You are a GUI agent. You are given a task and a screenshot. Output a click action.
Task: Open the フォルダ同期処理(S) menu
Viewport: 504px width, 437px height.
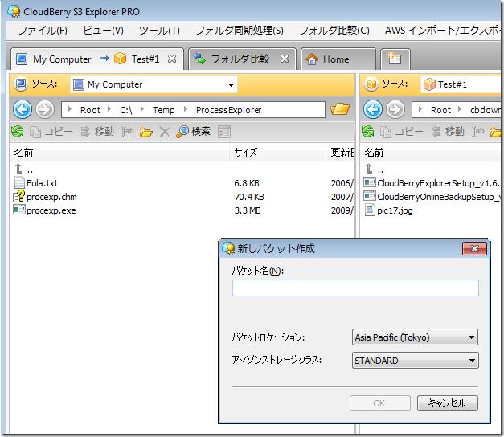coord(240,31)
